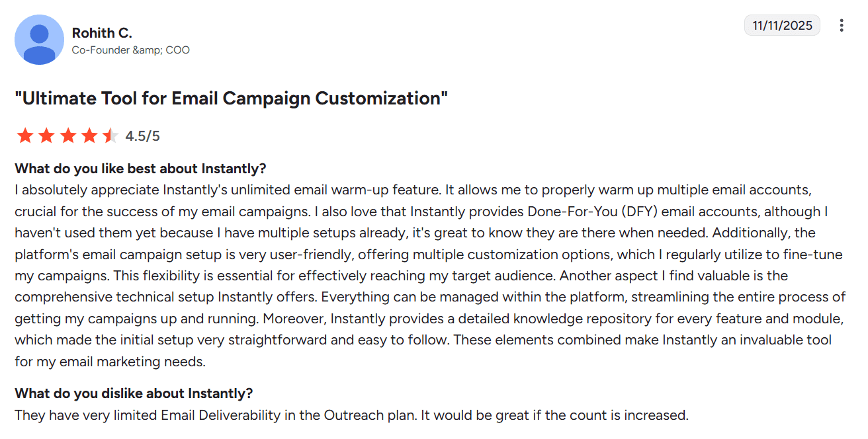Click "What do you like best about Instantly?" heading
Viewport: 868px width, 439px height.
point(140,168)
